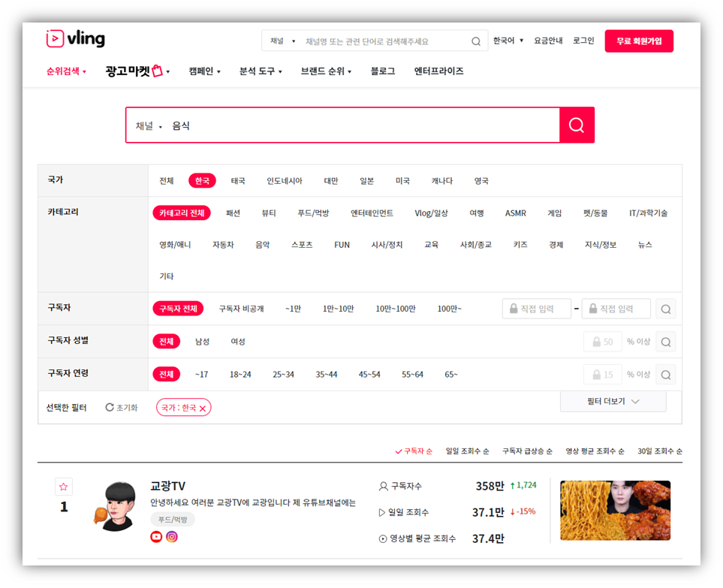Select the 푸드/먹방 category
This screenshot has width=723, height=588.
point(313,213)
